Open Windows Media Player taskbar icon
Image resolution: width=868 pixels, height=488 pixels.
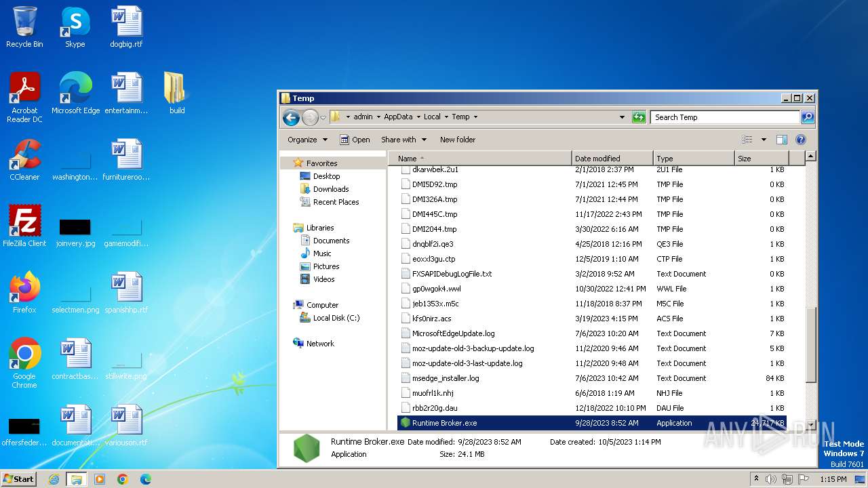(99, 479)
